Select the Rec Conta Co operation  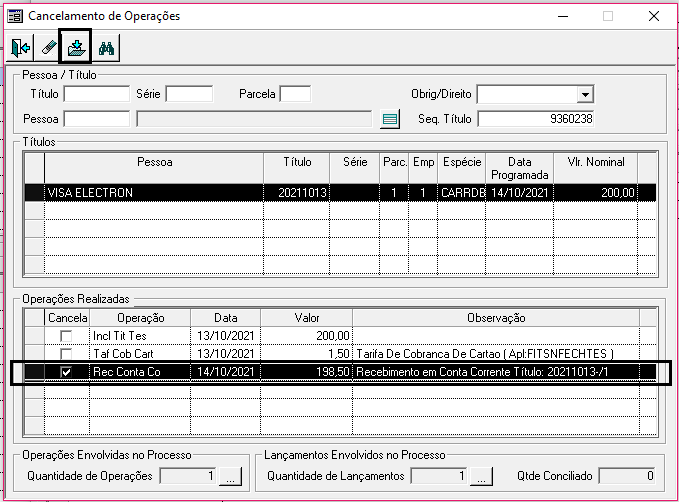pyautogui.click(x=140, y=372)
